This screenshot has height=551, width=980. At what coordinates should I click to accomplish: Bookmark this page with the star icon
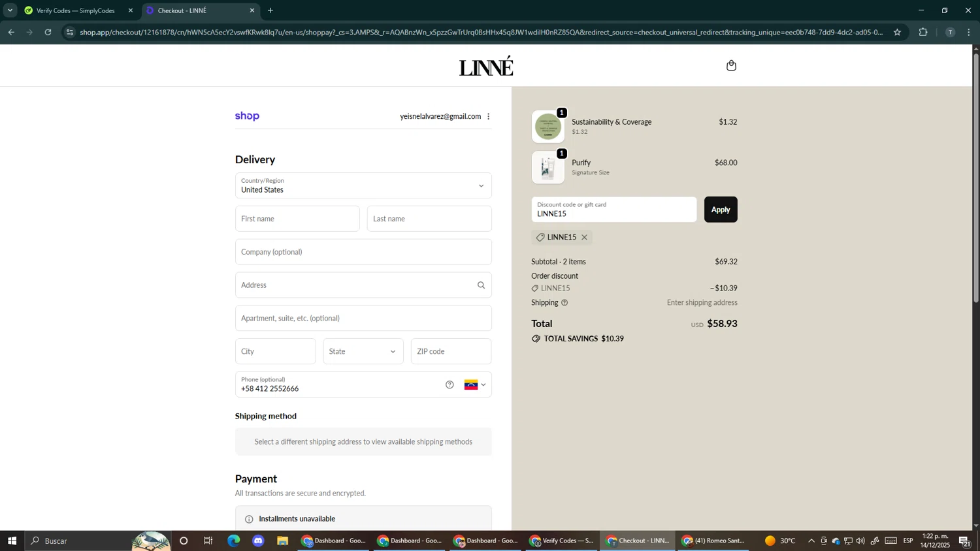pos(897,32)
